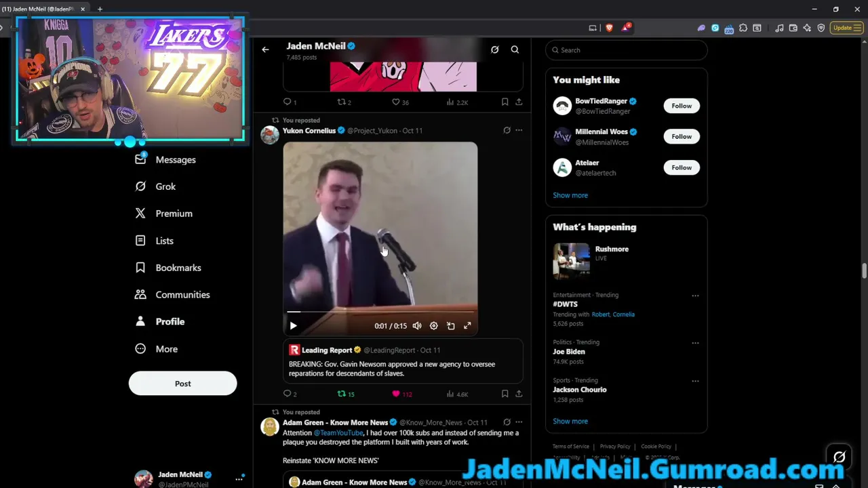868x488 pixels.
Task: Open the Privacy Policy footer link
Action: 615,446
